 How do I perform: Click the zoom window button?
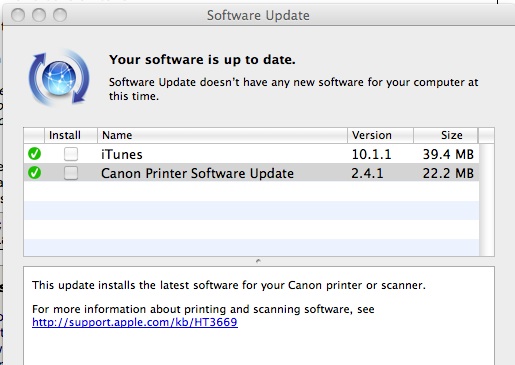pos(60,15)
